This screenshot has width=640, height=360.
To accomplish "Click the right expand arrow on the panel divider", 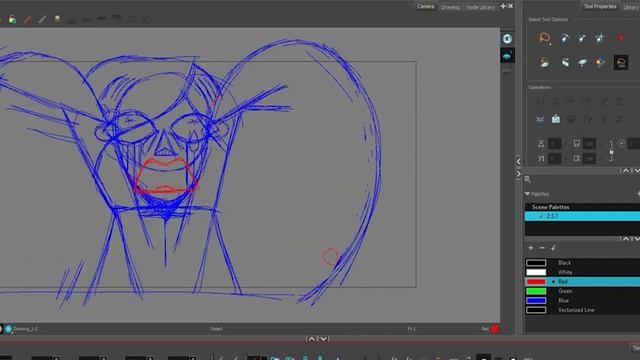I will pyautogui.click(x=518, y=174).
